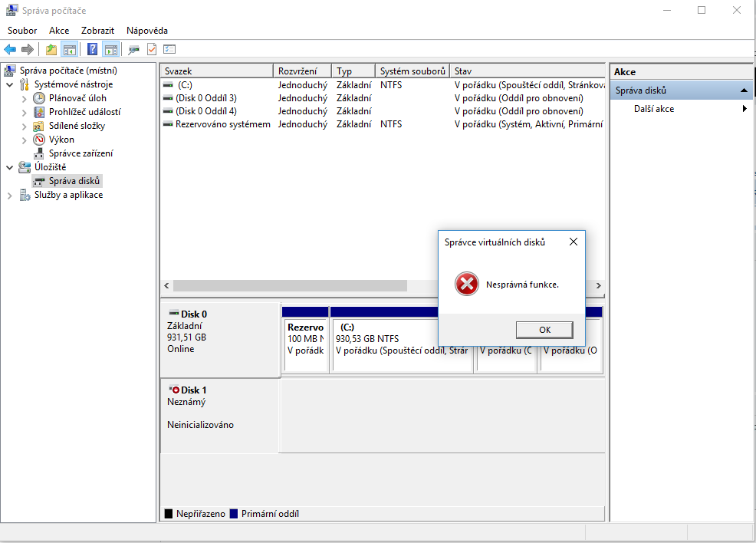Screen dimensions: 756x543
Task: Click the Systémové nástroje tools icon
Action: coord(24,84)
